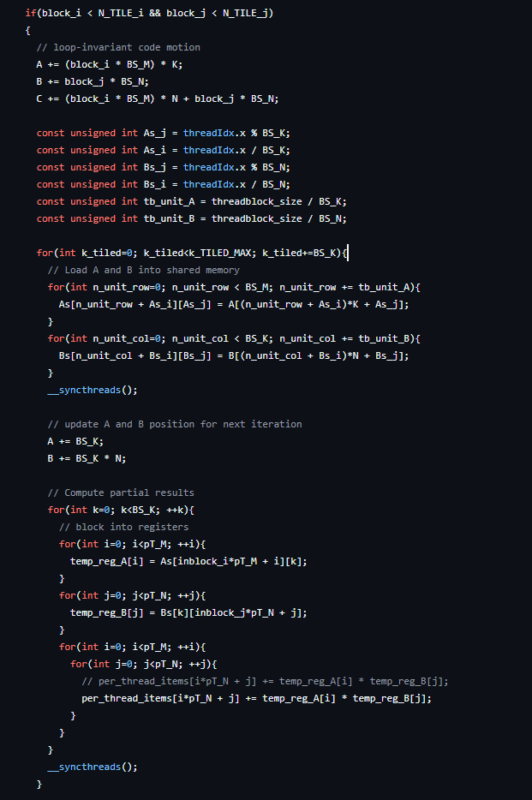The height and width of the screenshot is (800, 532).
Task: Click the Bs[n_unit_col + Bs_i][Bs_j] assignment line
Action: click(233, 355)
